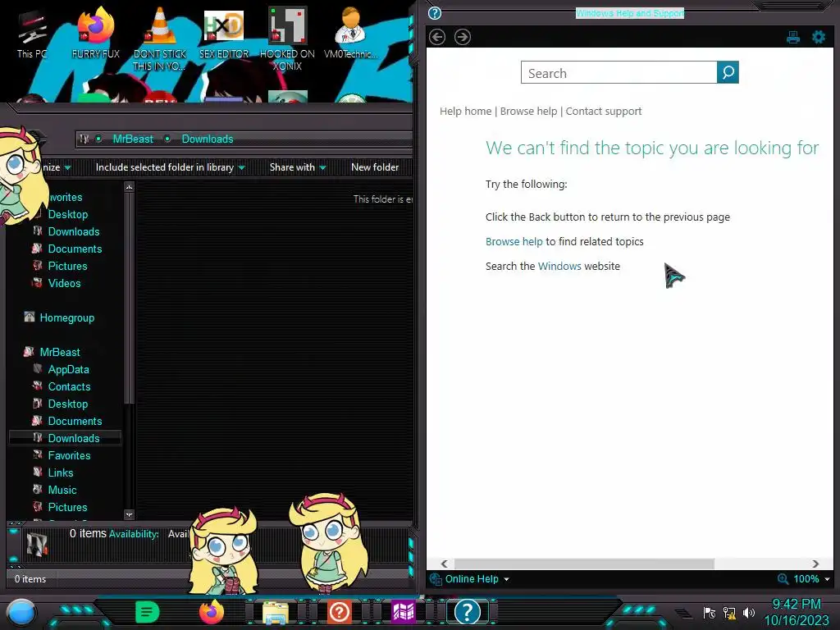Click the Downloads folder icon in details pane
The image size is (840, 630).
pyautogui.click(x=37, y=545)
